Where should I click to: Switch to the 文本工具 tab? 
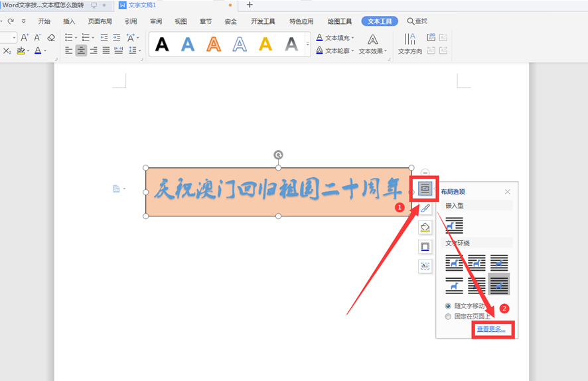pyautogui.click(x=380, y=21)
